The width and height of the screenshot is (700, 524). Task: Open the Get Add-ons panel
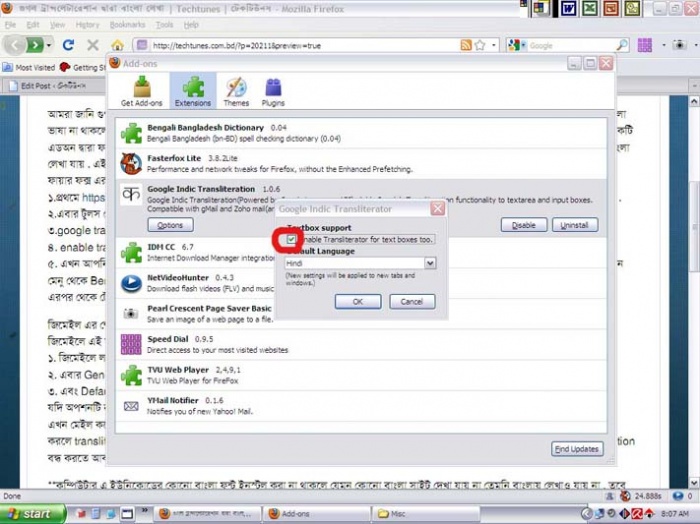pyautogui.click(x=142, y=91)
